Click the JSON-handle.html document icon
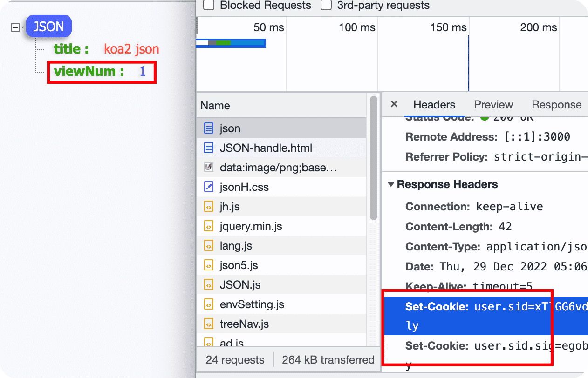This screenshot has height=378, width=588. coord(209,148)
